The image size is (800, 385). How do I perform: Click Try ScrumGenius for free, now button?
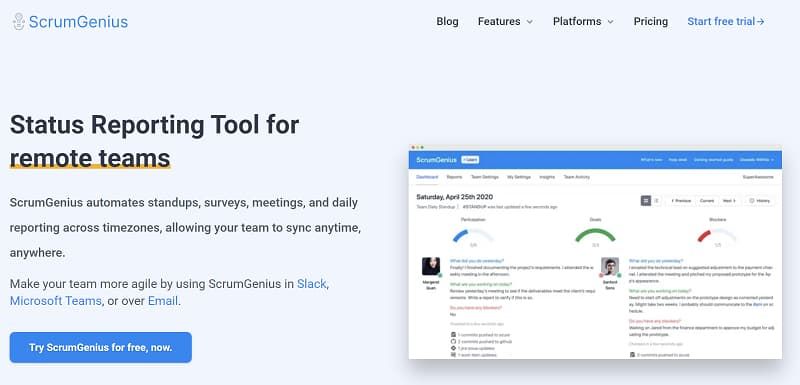(x=101, y=348)
